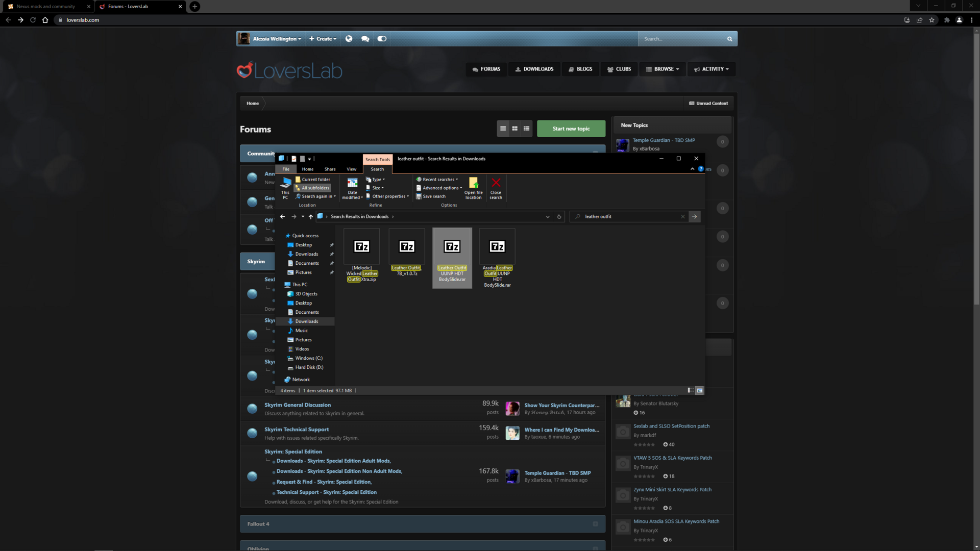Open Search again in dropdown
This screenshot has height=551, width=980.
point(315,196)
